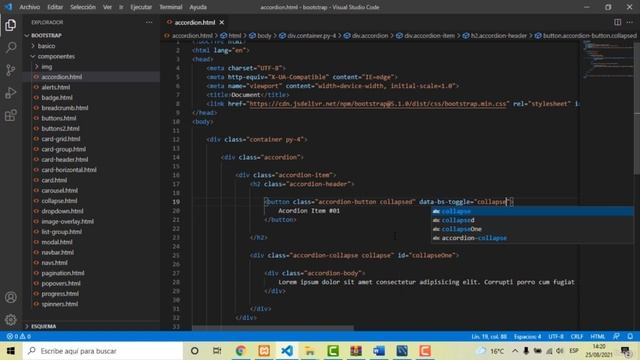Open modal.html in explorer
The height and width of the screenshot is (360, 640).
click(57, 242)
